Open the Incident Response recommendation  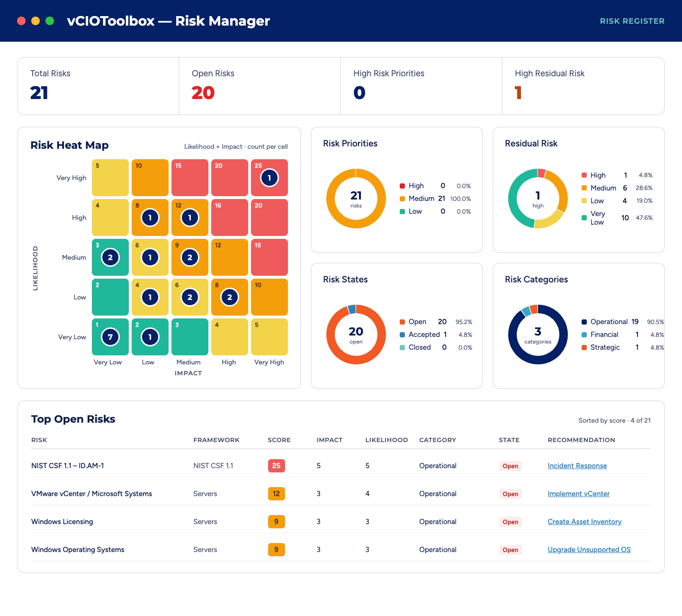click(577, 466)
